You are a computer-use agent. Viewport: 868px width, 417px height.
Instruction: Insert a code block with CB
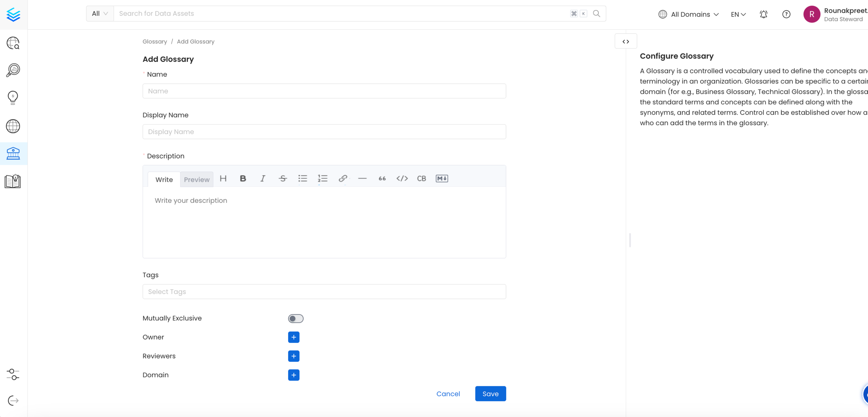[x=422, y=178]
